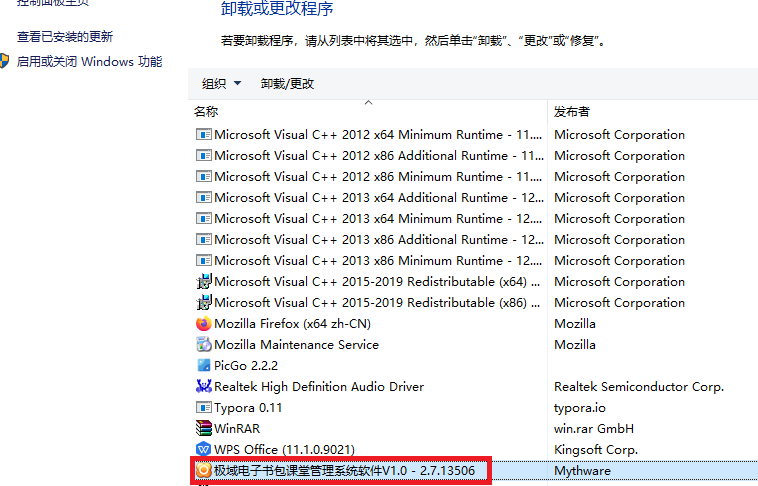Click the 极域电子书包 orange icon

coord(204,471)
